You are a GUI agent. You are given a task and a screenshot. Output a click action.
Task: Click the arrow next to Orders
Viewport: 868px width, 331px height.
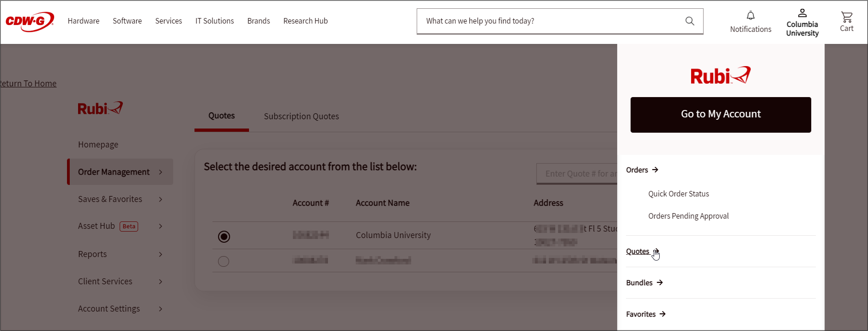tap(655, 170)
